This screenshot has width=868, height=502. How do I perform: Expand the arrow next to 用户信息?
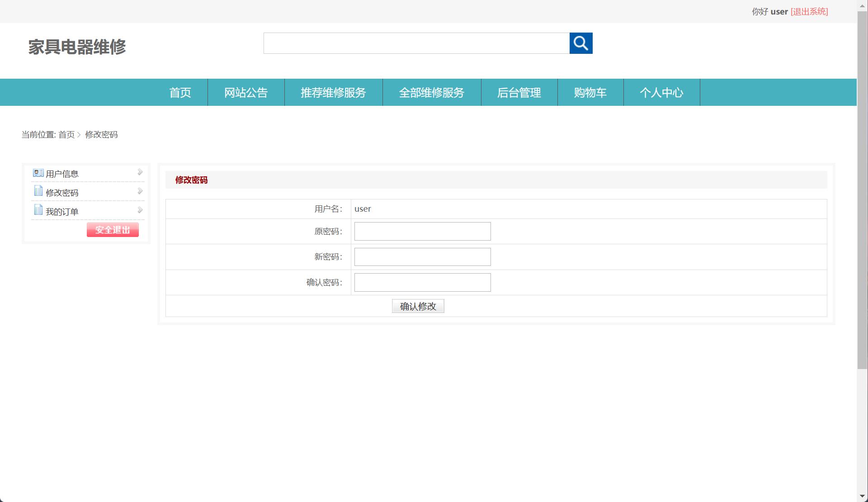140,172
